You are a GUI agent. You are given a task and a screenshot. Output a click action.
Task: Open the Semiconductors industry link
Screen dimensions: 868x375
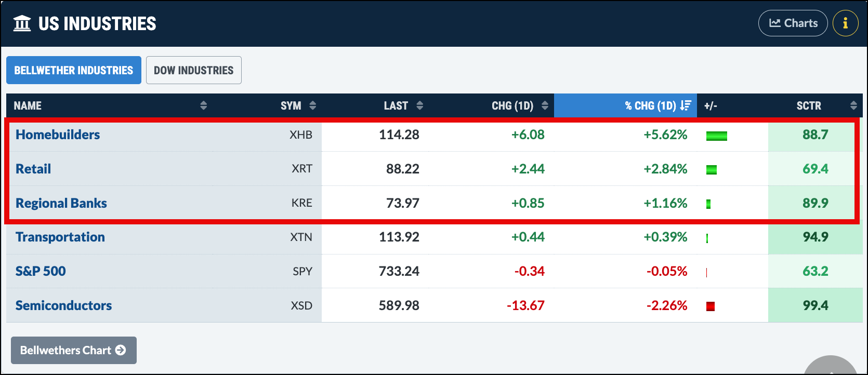[x=63, y=305]
